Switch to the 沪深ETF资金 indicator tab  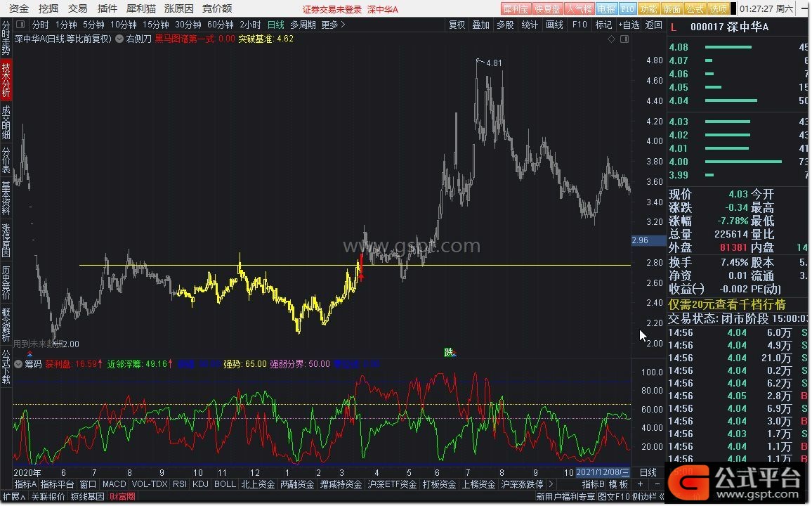(x=392, y=484)
